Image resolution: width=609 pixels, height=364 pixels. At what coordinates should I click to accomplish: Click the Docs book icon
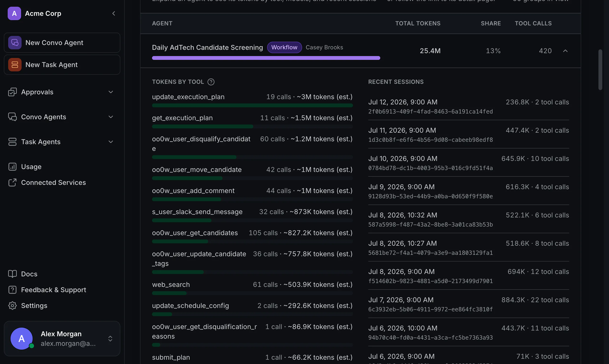coord(12,274)
